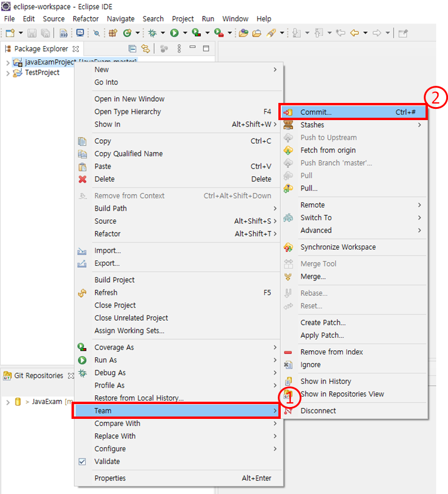Open the Debug button dropdown arrow
The image size is (448, 494).
pos(163,33)
